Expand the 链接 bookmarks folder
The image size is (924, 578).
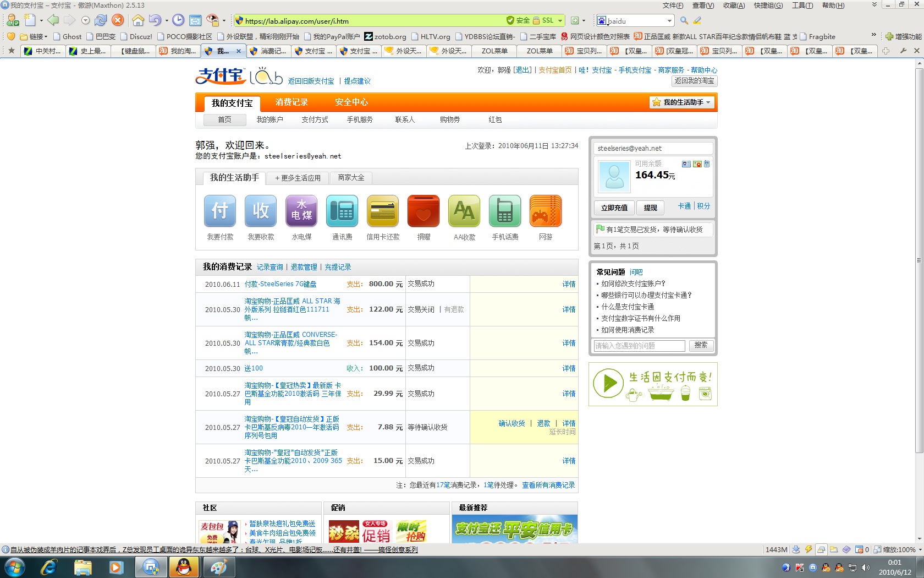pyautogui.click(x=34, y=37)
